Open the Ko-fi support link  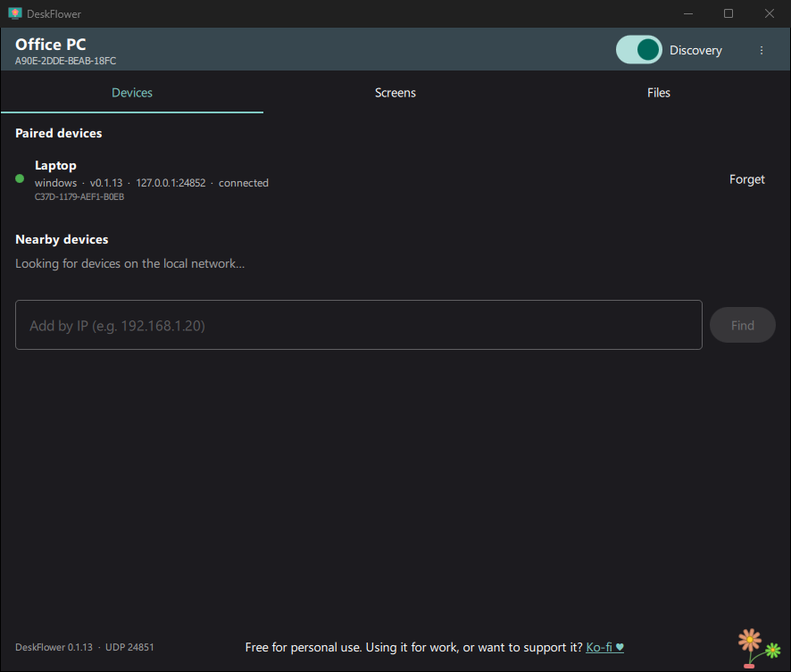[x=604, y=647]
